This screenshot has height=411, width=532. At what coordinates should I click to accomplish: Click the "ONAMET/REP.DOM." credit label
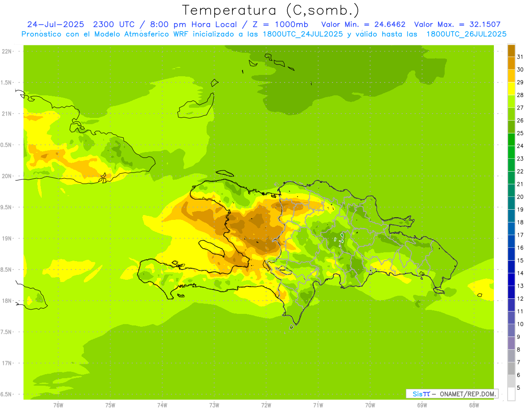[x=467, y=394]
